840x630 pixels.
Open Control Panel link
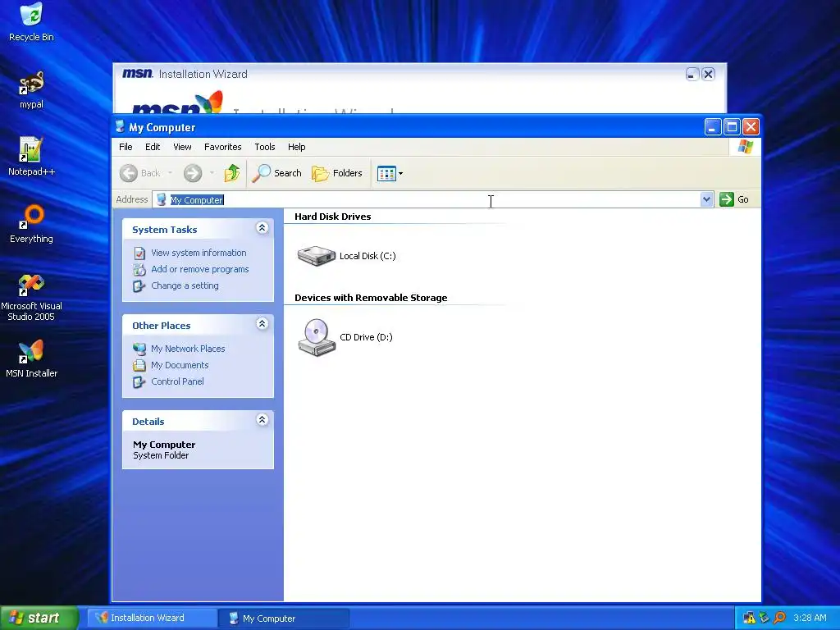(177, 382)
